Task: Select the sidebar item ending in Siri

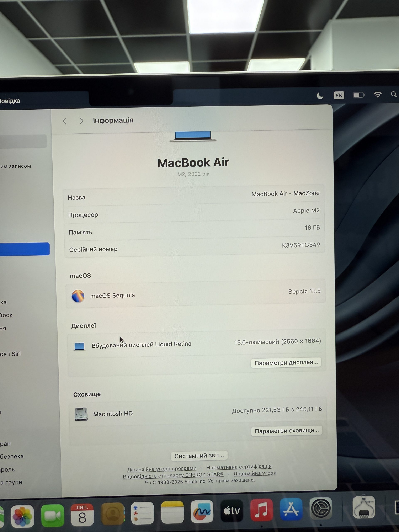Action: (x=10, y=354)
